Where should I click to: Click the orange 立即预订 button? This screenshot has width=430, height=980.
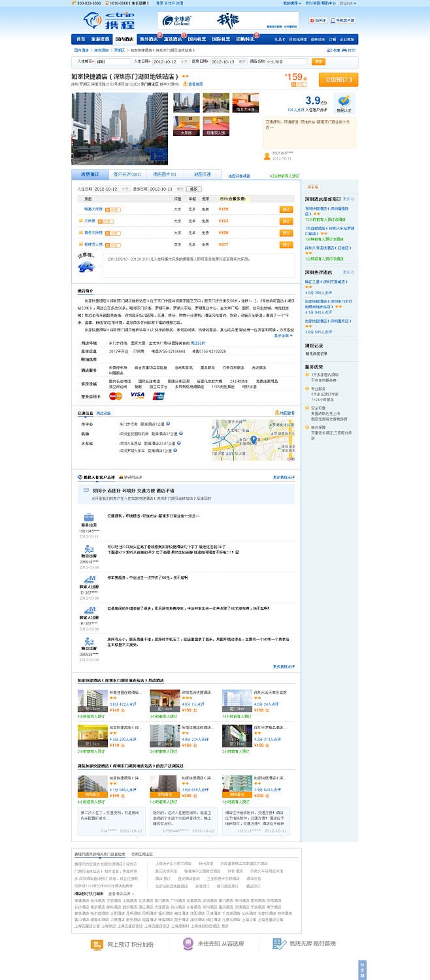(339, 80)
